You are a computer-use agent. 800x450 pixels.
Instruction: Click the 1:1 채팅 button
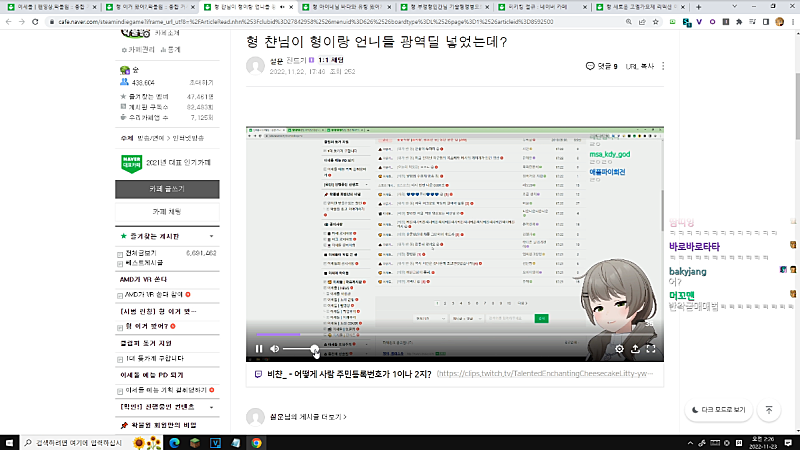tap(331, 60)
